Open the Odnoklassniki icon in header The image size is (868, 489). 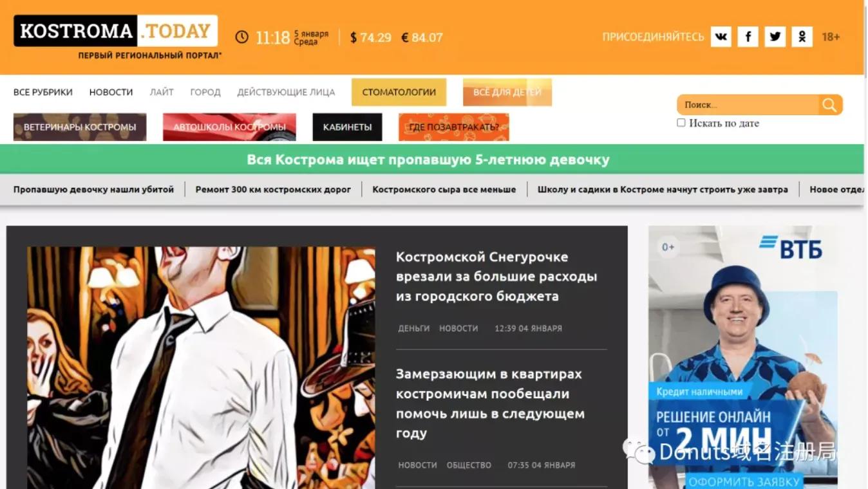[802, 37]
